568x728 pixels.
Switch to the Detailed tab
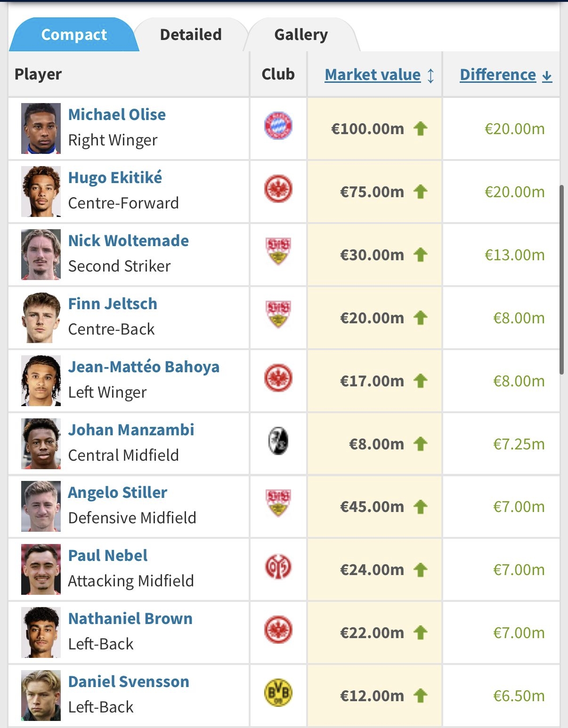(x=191, y=35)
